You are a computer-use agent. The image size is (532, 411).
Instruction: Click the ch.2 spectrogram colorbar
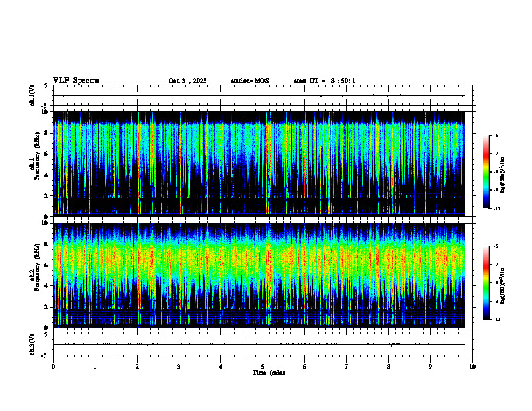486,283
